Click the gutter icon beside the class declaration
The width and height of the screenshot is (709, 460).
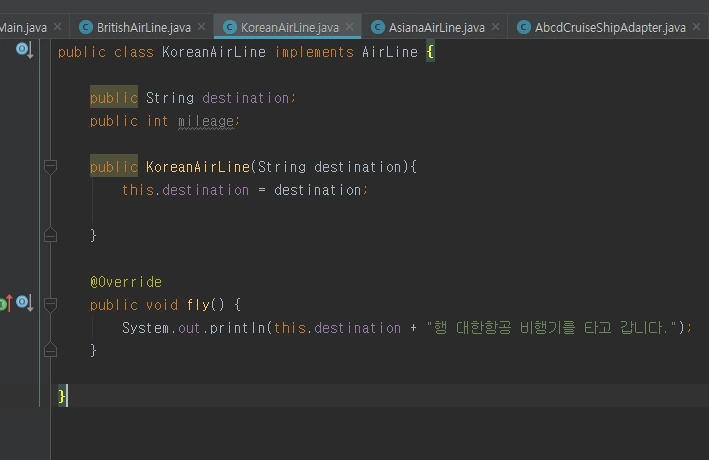pyautogui.click(x=24, y=50)
